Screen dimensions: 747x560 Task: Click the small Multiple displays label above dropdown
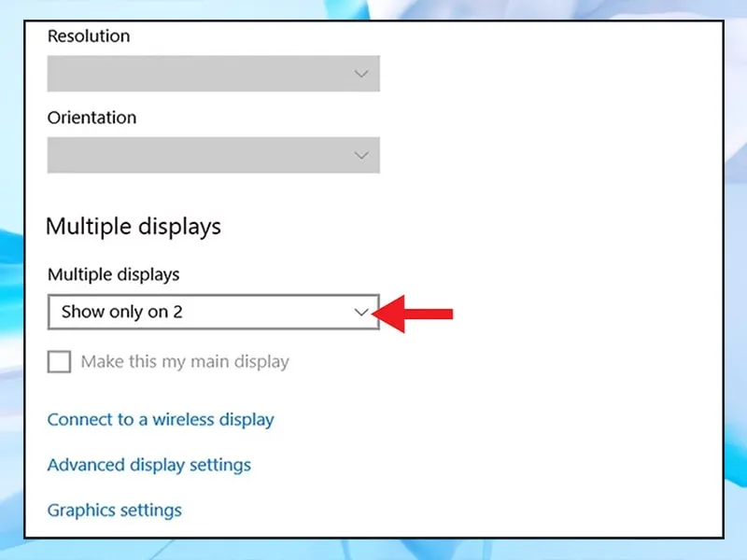(113, 274)
